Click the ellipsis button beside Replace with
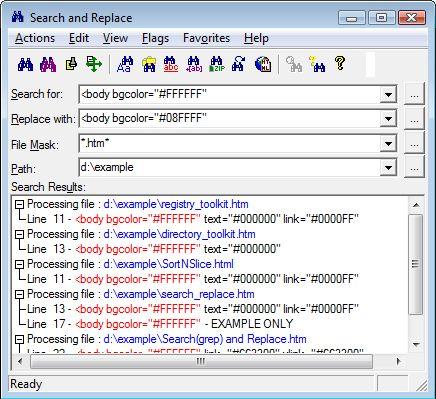 tap(414, 119)
